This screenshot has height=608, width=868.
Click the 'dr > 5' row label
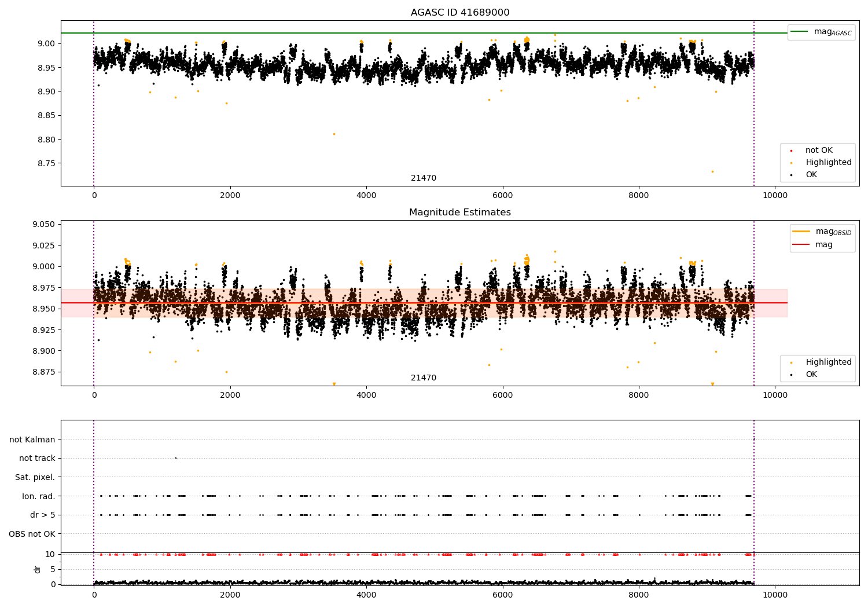[x=43, y=515]
